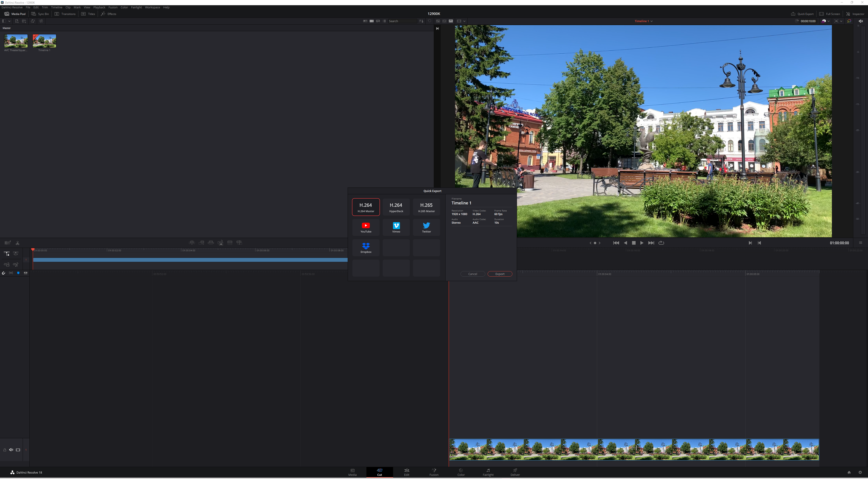868x479 pixels.
Task: Click the Relink Media chain icon
Action: [x=41, y=21]
